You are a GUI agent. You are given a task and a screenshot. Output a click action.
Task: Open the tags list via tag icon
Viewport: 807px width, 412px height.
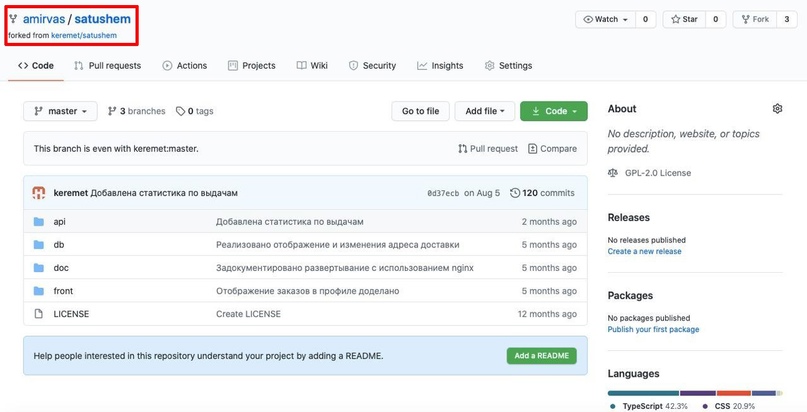click(181, 111)
